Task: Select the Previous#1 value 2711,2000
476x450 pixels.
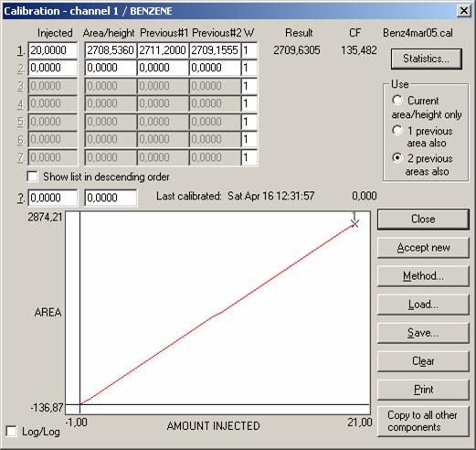Action: tap(163, 50)
